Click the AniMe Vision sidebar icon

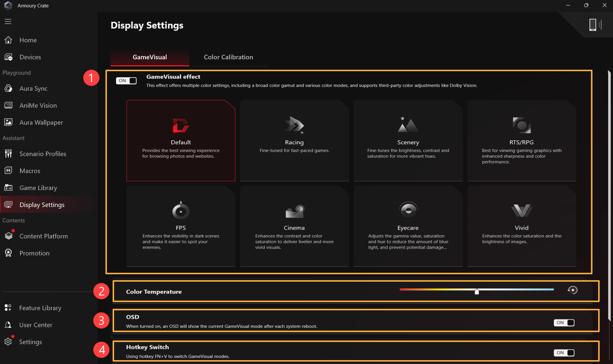click(x=8, y=105)
